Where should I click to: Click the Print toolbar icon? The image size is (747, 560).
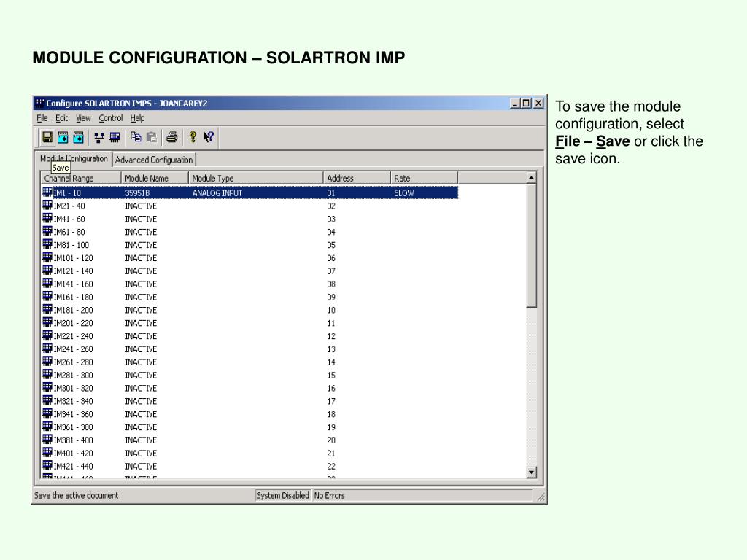click(x=172, y=138)
